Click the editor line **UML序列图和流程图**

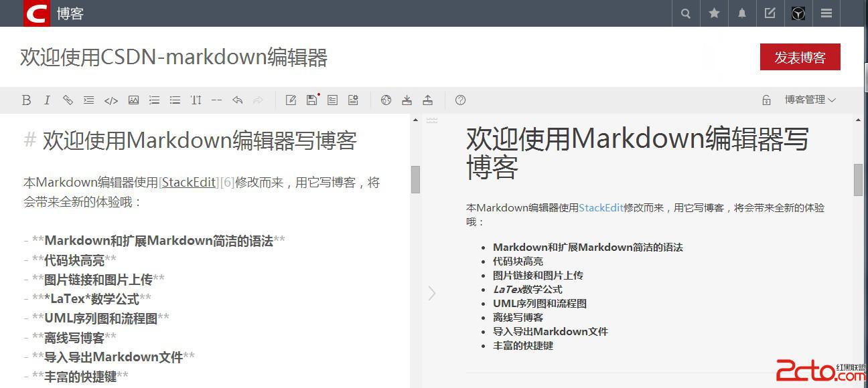[x=96, y=318]
